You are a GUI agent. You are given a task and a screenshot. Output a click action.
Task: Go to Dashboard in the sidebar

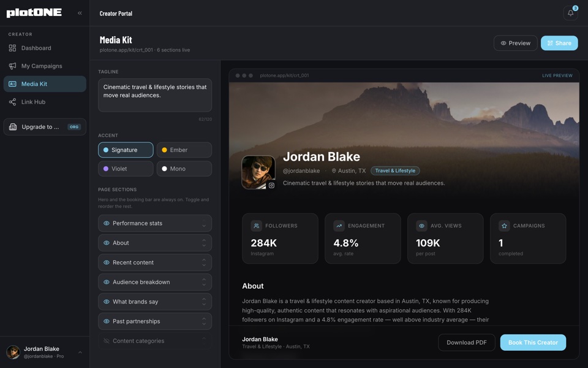[45, 48]
